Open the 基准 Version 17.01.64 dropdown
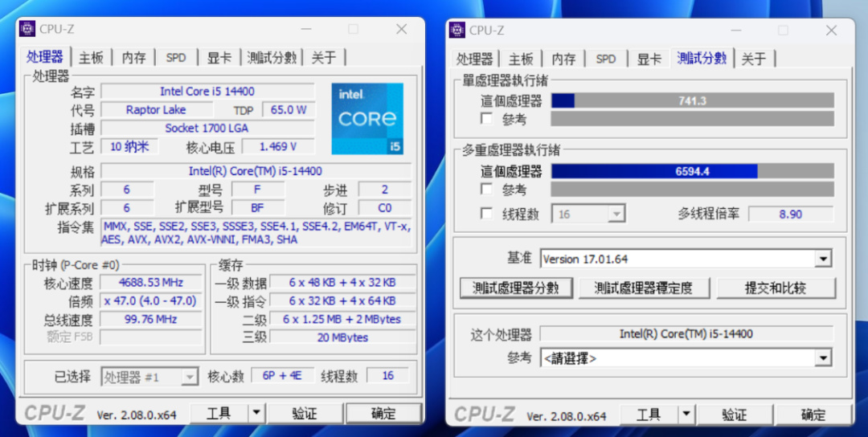868x437 pixels. tap(686, 259)
